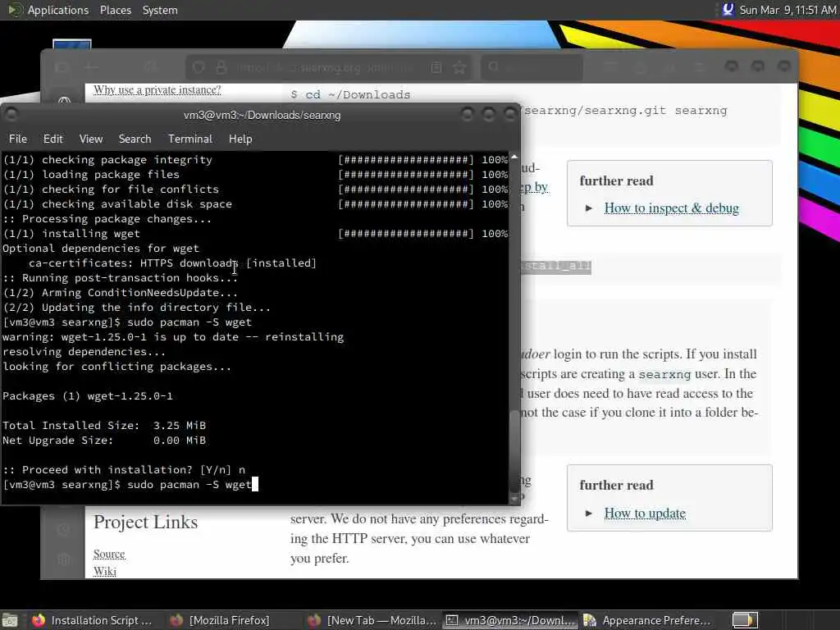Click the 'Project Links' heading in Firefox
Image resolution: width=840 pixels, height=630 pixels.
coord(145,522)
